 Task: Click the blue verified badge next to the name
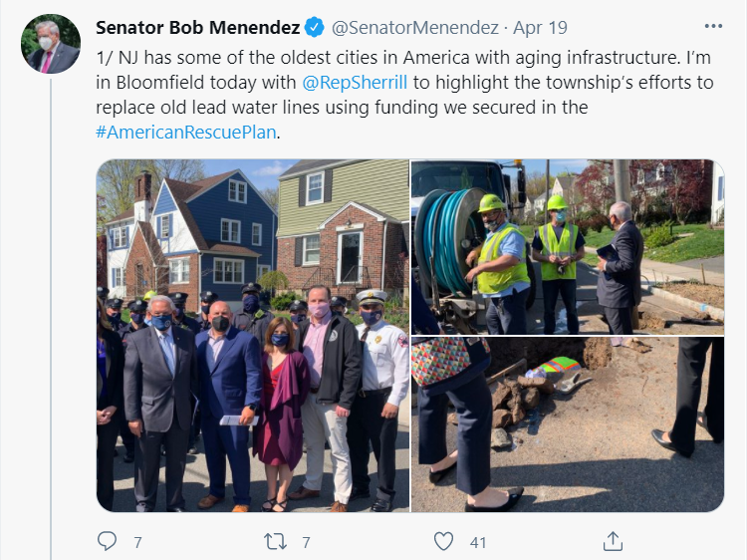(315, 27)
